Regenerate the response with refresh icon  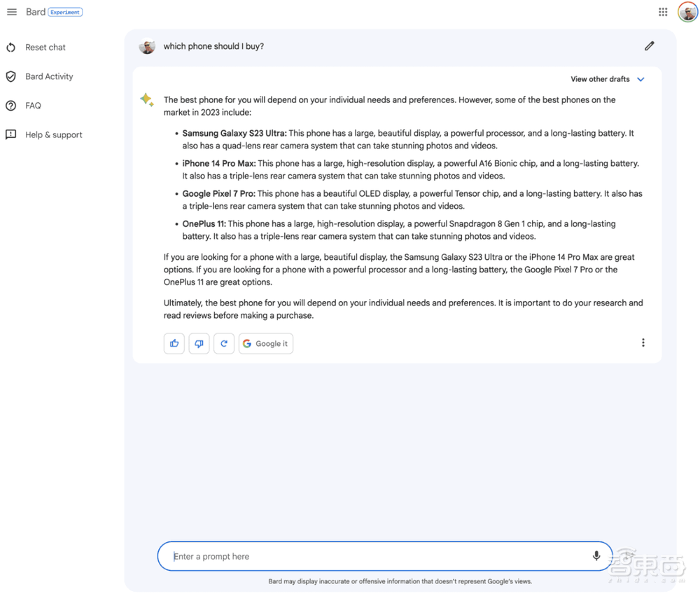tap(224, 343)
